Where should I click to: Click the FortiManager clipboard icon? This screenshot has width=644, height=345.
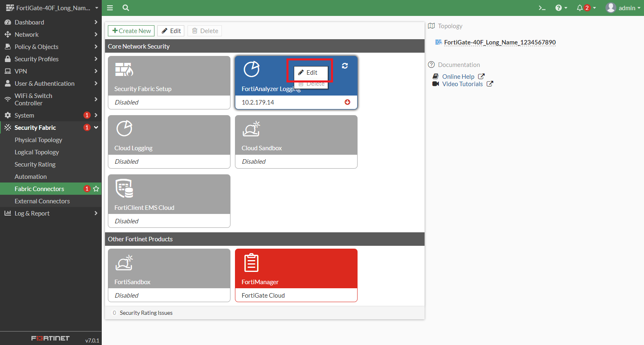click(251, 263)
